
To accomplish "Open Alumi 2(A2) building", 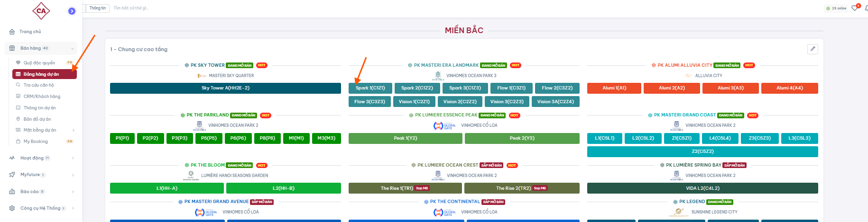I will click(672, 88).
